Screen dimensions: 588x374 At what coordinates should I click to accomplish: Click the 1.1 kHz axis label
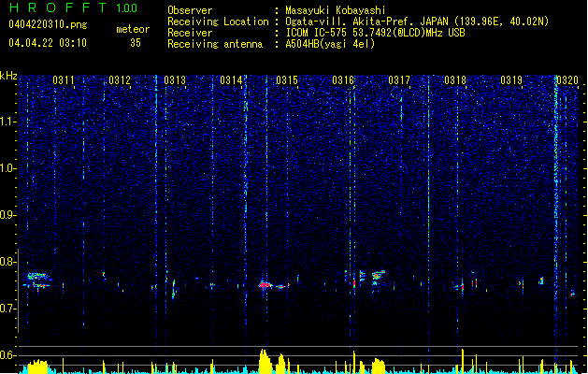point(8,122)
